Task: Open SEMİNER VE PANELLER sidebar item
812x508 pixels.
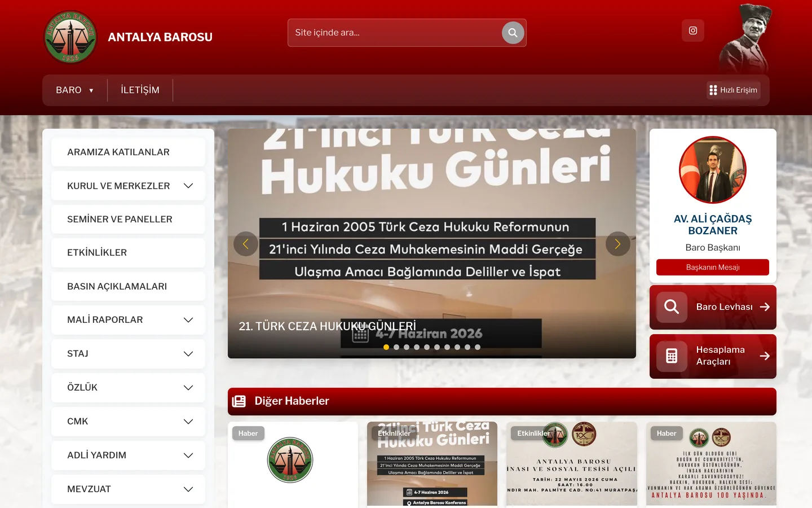Action: [x=128, y=220]
